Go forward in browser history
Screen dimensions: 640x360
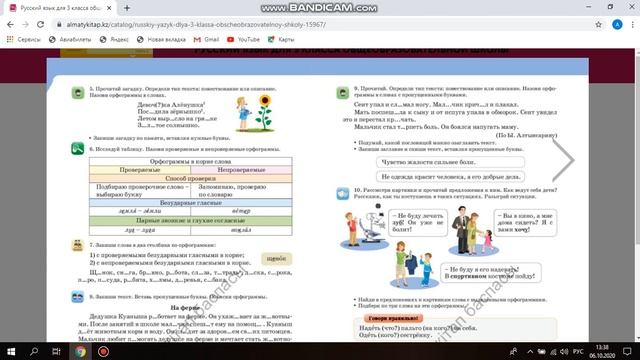point(25,24)
